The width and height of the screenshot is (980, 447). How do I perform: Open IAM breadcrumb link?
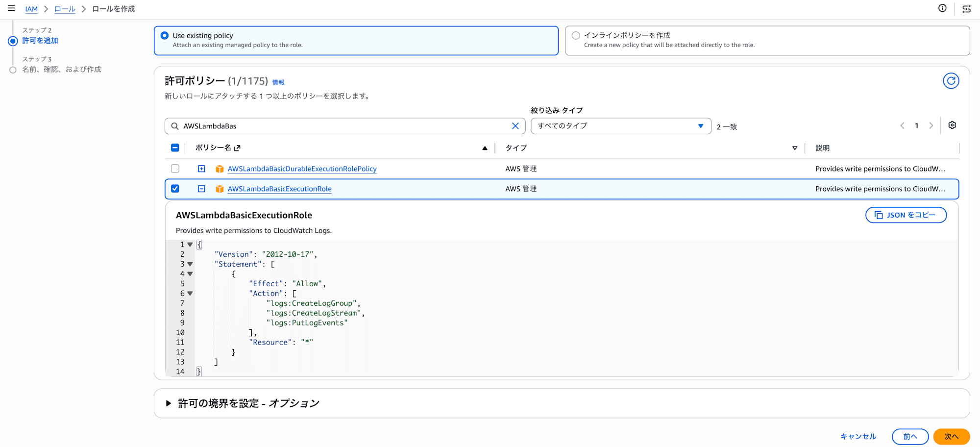(x=31, y=9)
